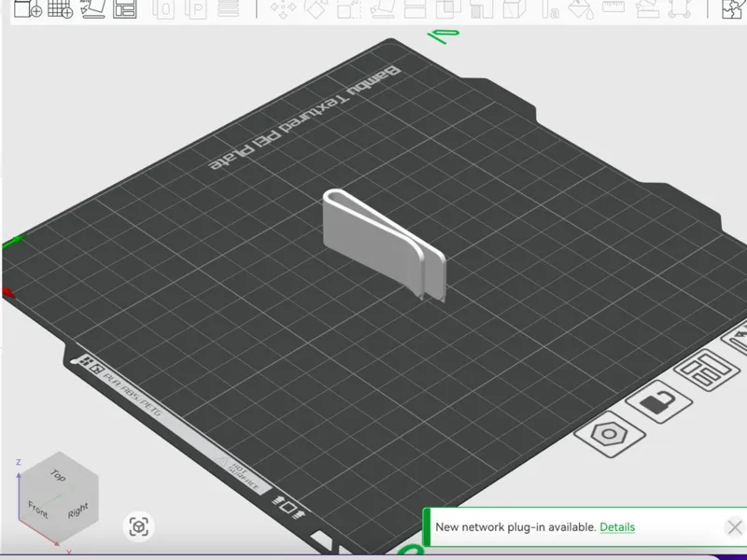Open the Mesh boolean tool
The width and height of the screenshot is (747, 560).
tap(448, 8)
